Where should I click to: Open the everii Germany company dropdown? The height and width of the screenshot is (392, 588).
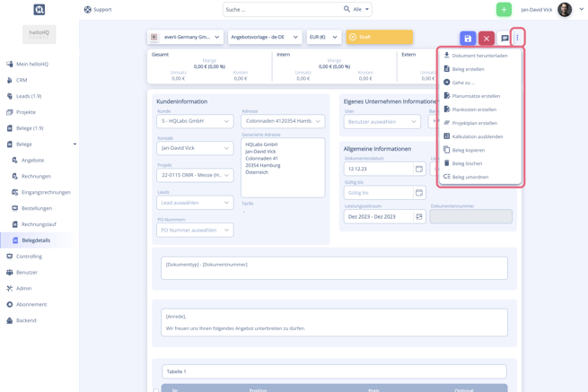point(185,37)
